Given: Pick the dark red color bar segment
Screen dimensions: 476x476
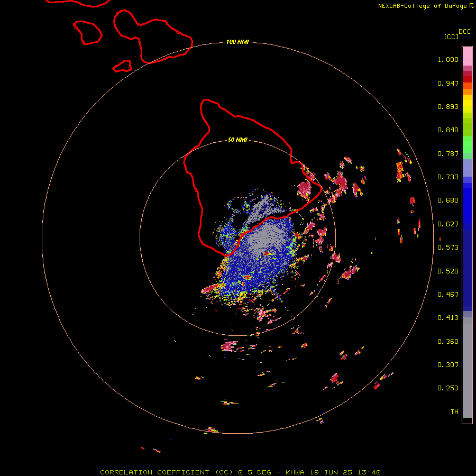Looking at the screenshot, I should tap(467, 79).
